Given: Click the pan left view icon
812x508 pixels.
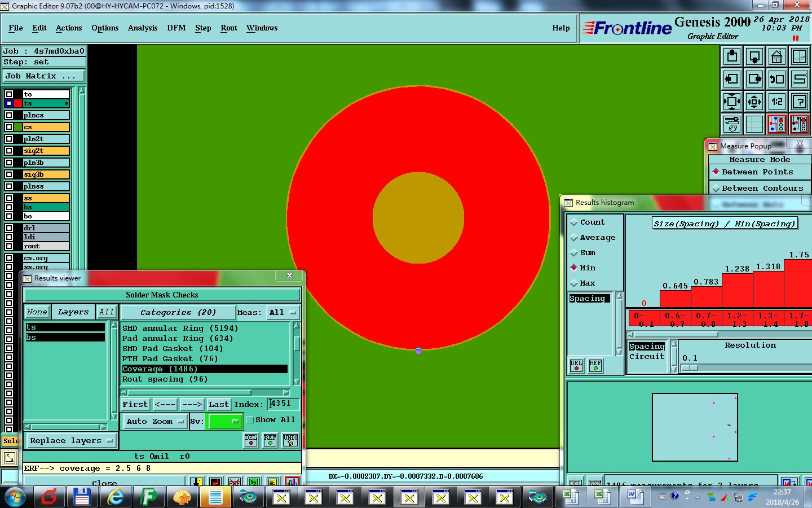Looking at the screenshot, I should point(732,79).
